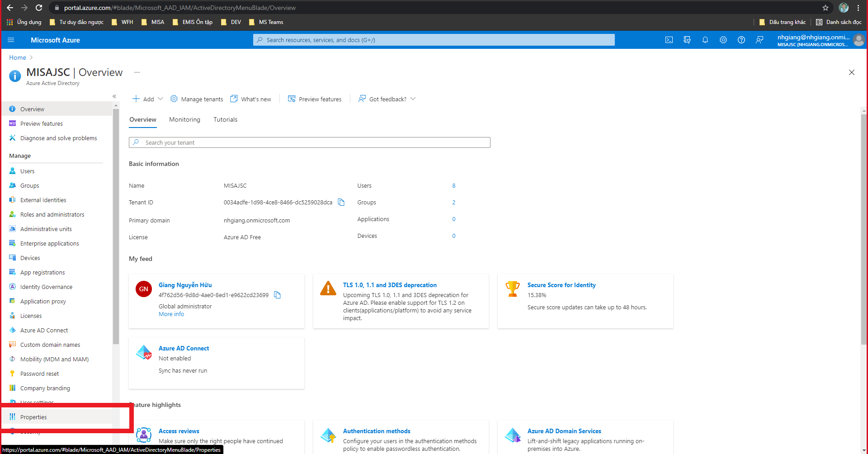868x454 pixels.
Task: Open Secure Score for Identity link
Action: click(561, 285)
